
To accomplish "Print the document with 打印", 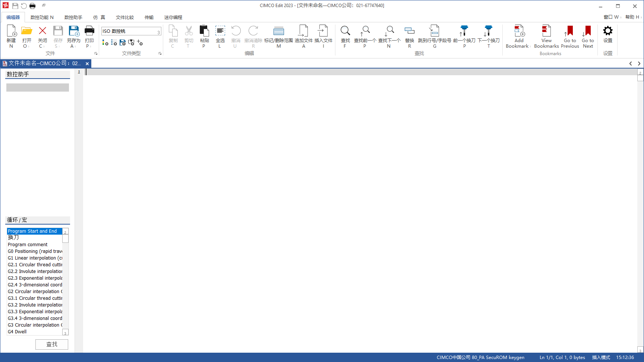I will [x=89, y=36].
